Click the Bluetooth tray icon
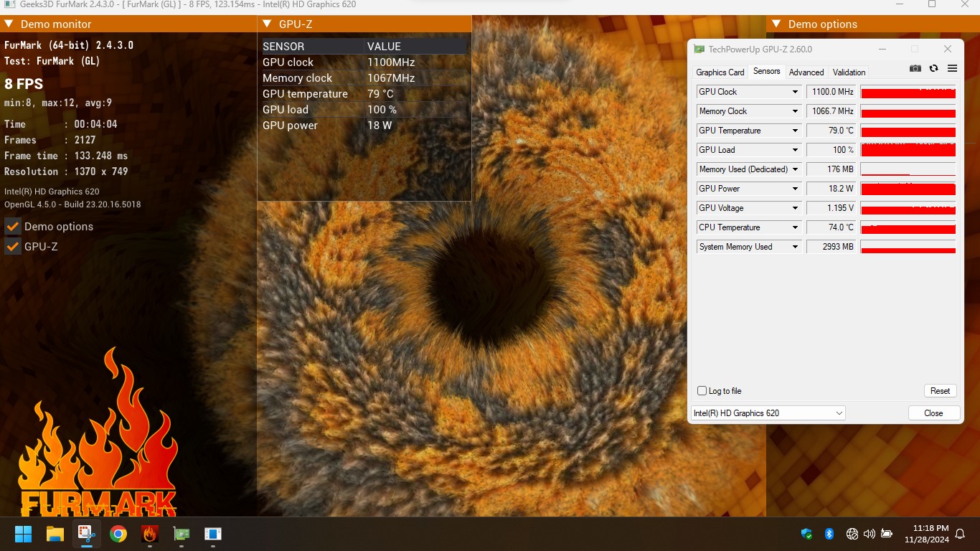980x551 pixels. click(829, 534)
